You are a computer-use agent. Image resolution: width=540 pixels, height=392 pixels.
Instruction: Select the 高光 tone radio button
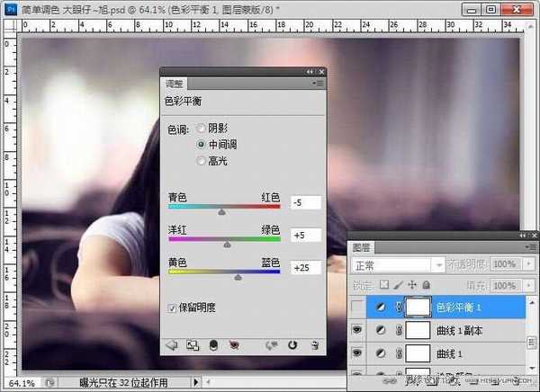[202, 160]
